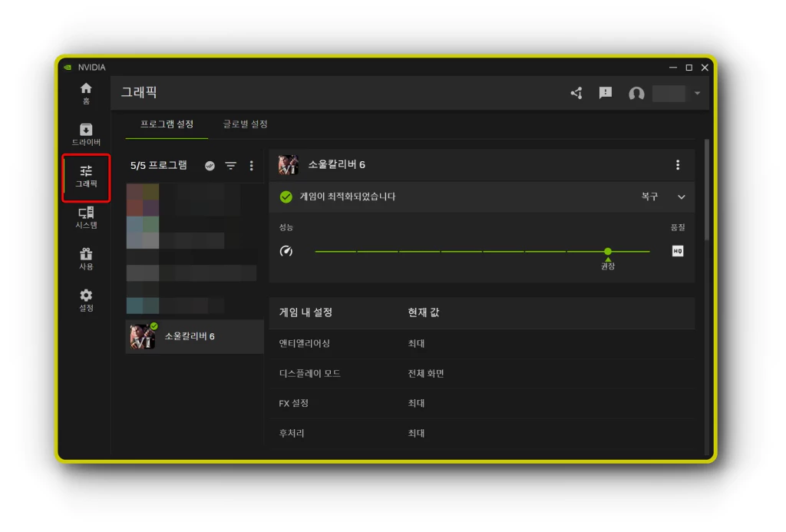Switch to 글로벌 설정 tab
Viewport: 786px width, 532px height.
point(245,124)
